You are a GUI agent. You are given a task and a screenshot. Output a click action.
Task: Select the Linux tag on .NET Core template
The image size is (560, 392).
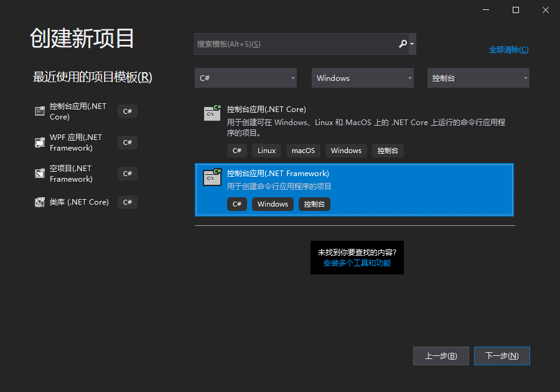[x=266, y=150]
